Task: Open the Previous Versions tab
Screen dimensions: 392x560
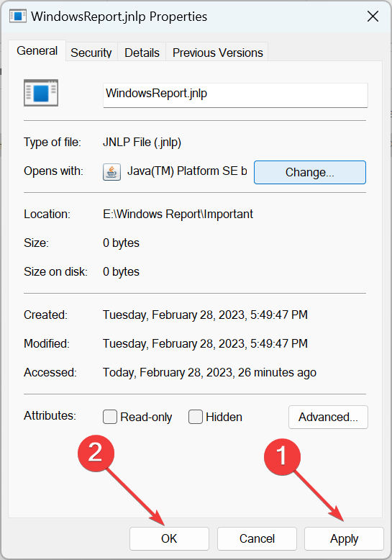Action: point(217,53)
